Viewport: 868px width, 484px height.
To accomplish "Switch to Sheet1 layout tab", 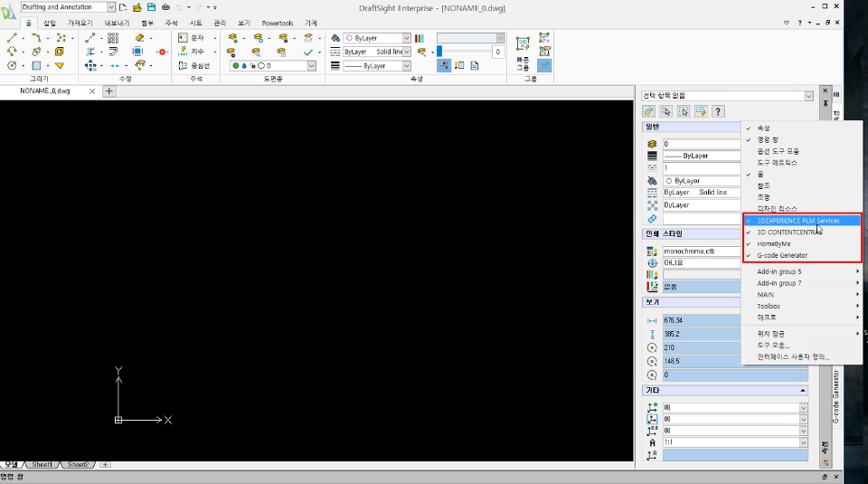I will pos(42,465).
